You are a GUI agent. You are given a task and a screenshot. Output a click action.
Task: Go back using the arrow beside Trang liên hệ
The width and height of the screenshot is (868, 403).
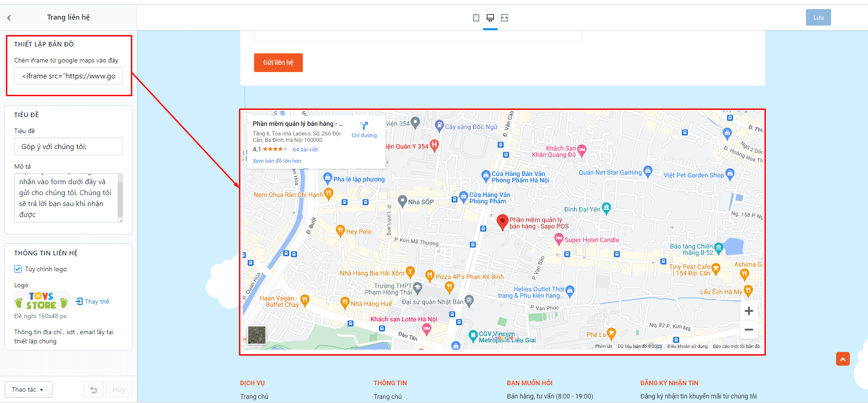coord(9,18)
